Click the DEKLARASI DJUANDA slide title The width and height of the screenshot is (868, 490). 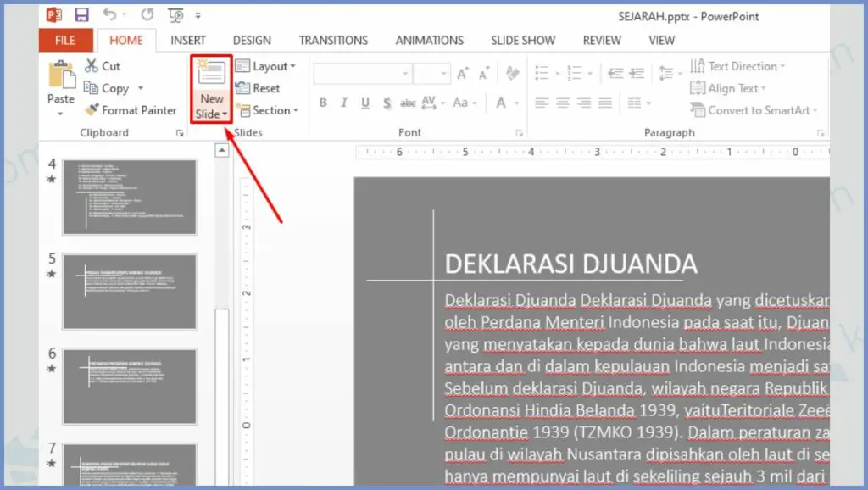pos(570,264)
